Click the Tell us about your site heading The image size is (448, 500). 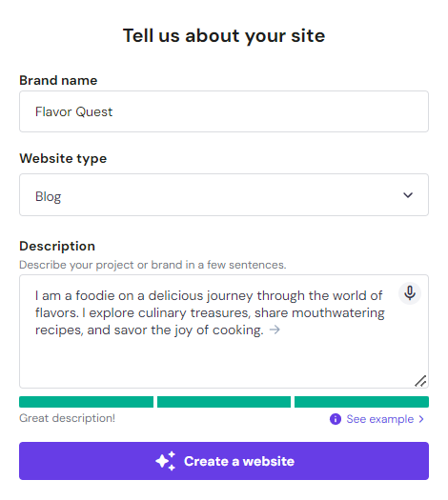[224, 35]
